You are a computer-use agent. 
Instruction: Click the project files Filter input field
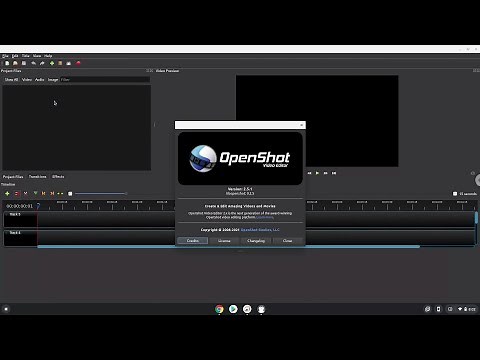(x=105, y=80)
